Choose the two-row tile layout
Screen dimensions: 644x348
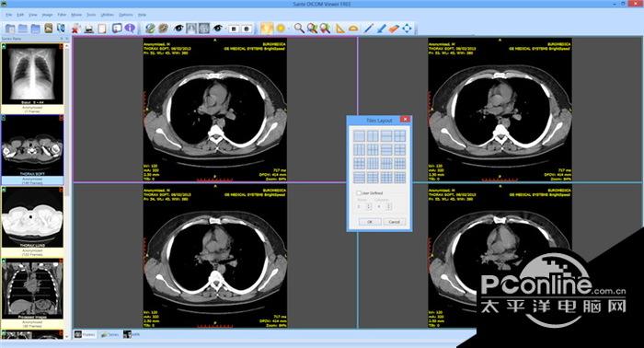(x=386, y=136)
